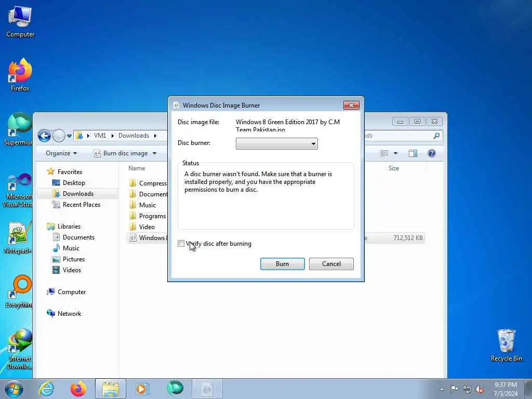Select Network in navigation pane
The height and width of the screenshot is (399, 532).
[69, 314]
